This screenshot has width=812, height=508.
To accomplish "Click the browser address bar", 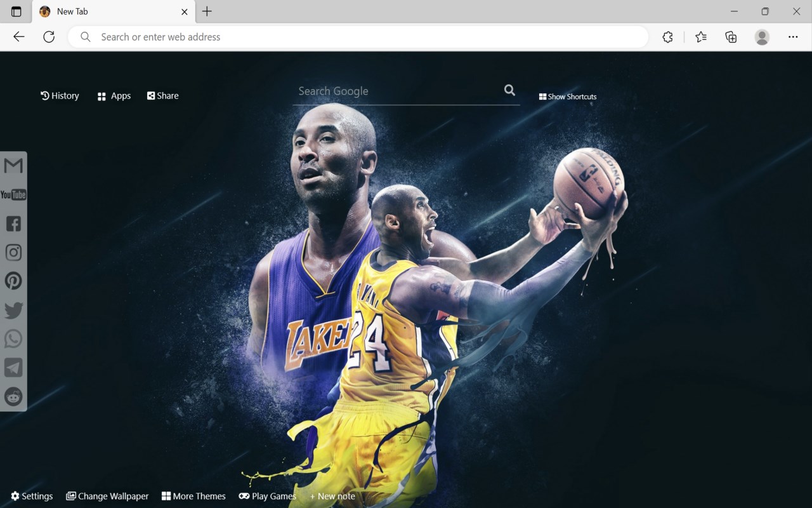I will click(358, 37).
